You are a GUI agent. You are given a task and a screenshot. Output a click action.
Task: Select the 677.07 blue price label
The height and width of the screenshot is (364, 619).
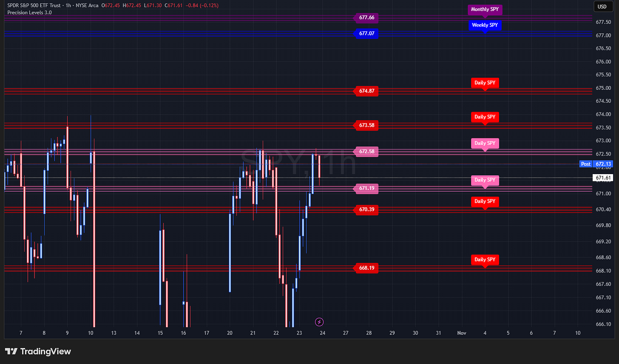[x=366, y=34]
